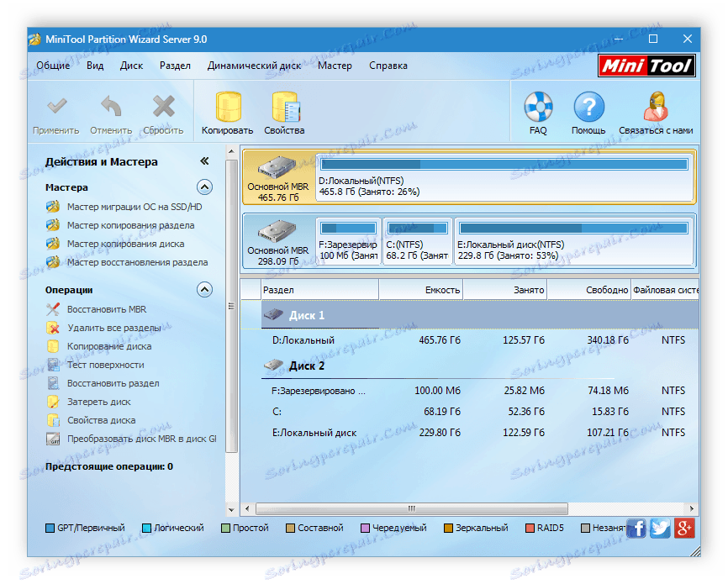
Task: Launch Мастер восстановления раздела link
Action: pos(137,262)
